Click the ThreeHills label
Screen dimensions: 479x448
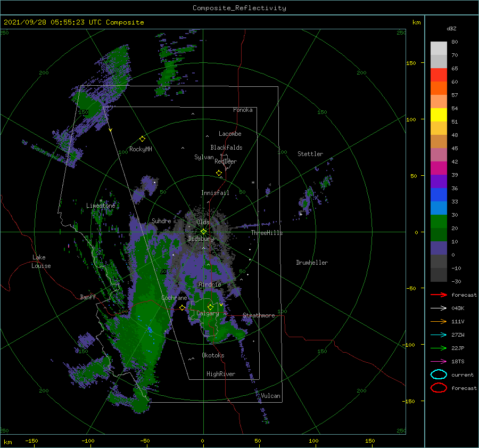tap(267, 233)
